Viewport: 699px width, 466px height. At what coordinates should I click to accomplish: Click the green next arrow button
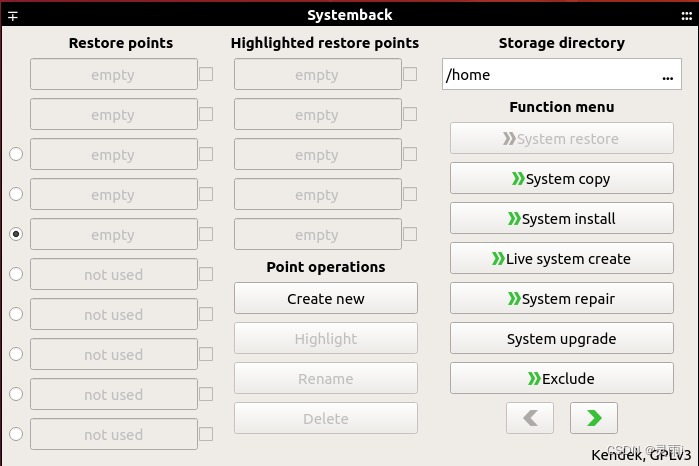(x=593, y=418)
